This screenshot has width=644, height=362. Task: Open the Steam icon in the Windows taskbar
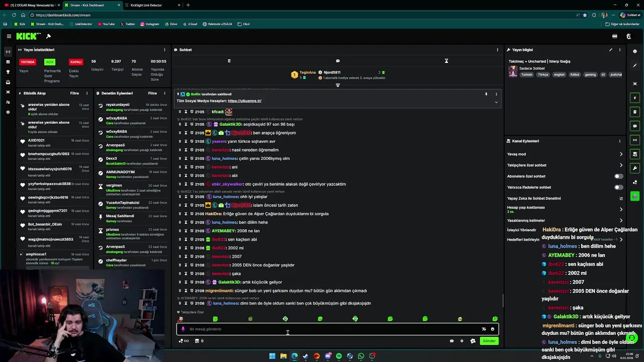tap(305, 356)
